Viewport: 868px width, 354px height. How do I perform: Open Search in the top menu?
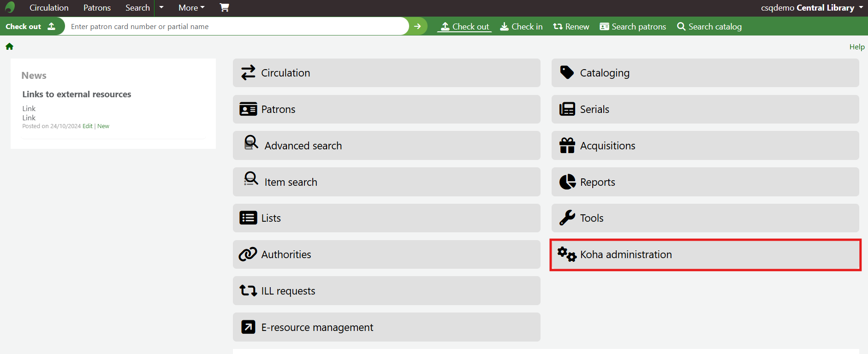click(x=137, y=8)
